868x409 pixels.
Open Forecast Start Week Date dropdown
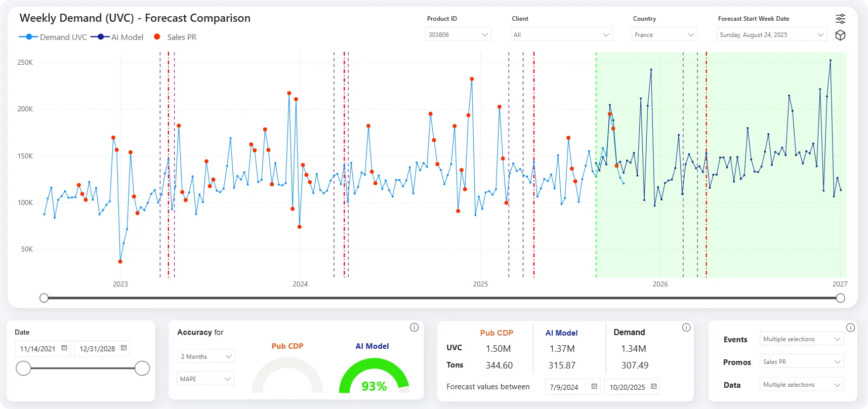[772, 34]
